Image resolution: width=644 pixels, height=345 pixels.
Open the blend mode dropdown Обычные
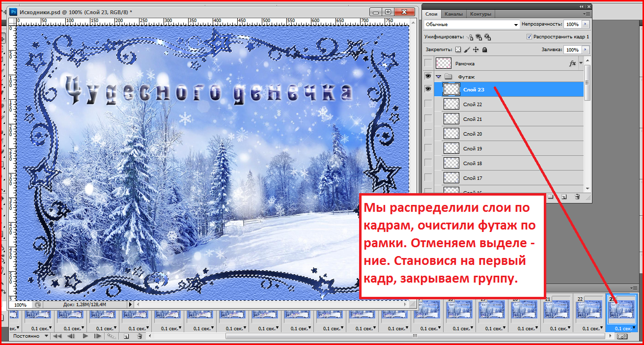pyautogui.click(x=472, y=24)
